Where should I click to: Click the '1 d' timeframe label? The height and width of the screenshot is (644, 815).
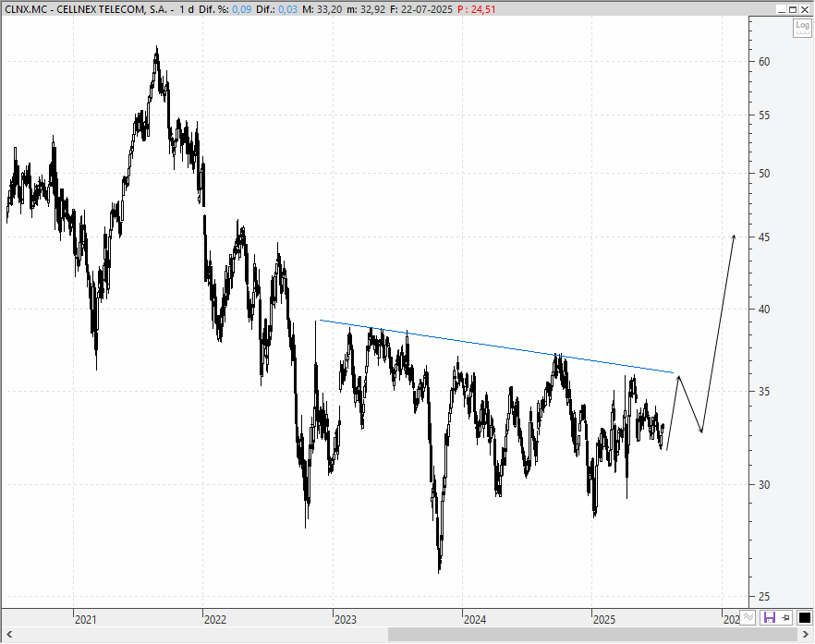coord(187,9)
